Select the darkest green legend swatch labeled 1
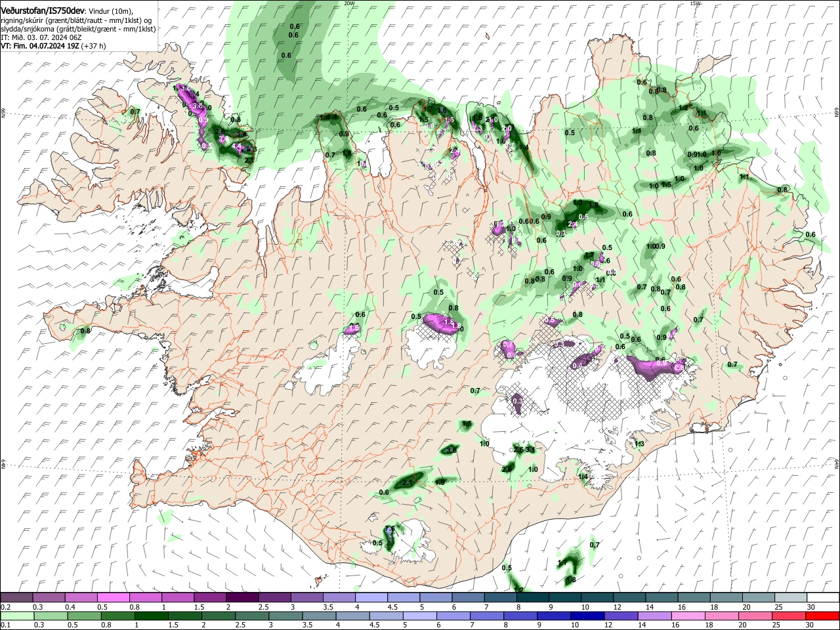Viewport: 840px width, 630px height. pos(151,616)
